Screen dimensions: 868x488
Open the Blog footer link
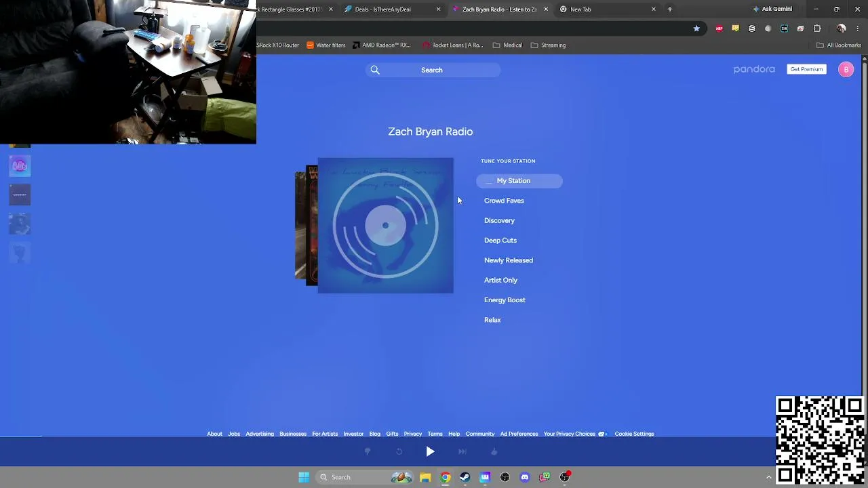[375, 434]
